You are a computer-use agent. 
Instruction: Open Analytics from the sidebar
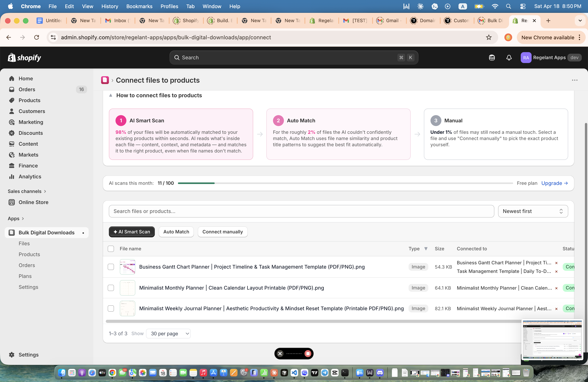coord(30,176)
